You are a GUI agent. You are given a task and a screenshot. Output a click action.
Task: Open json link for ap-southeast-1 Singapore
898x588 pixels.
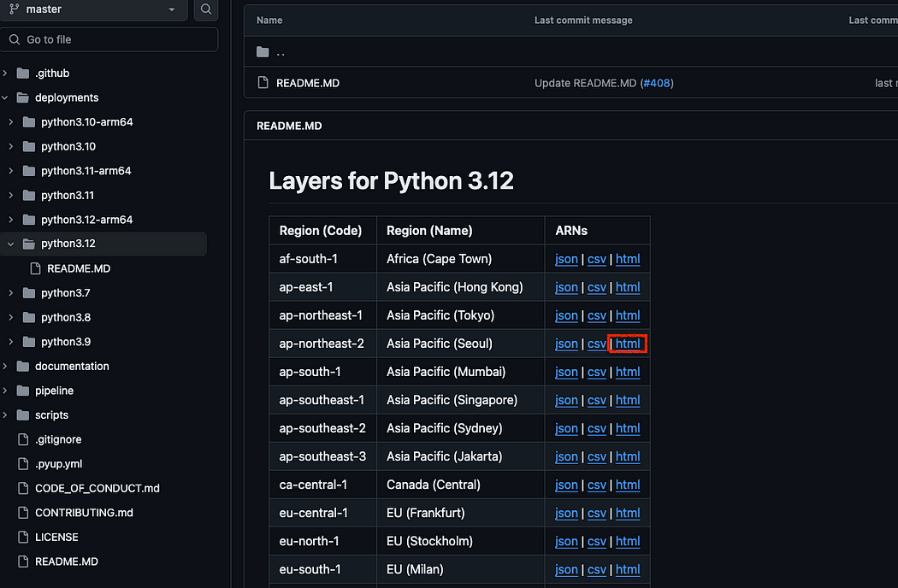pyautogui.click(x=566, y=400)
